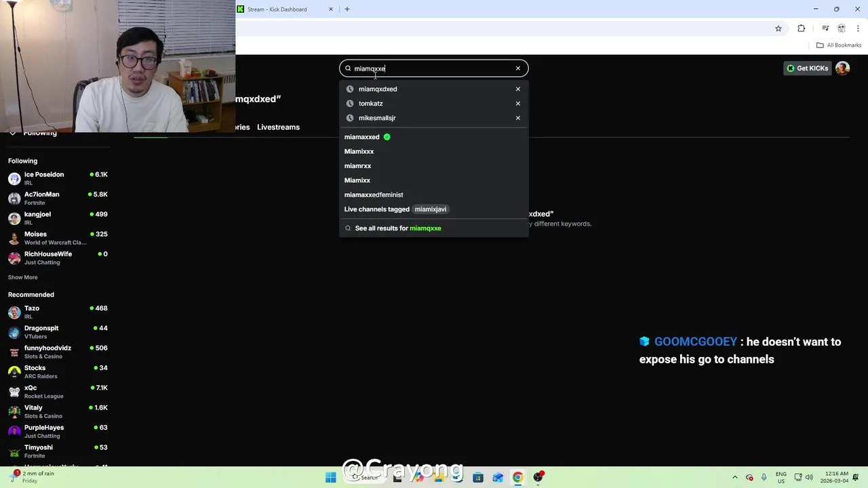Click Ice Poseidon's avatar icon
This screenshot has height=488, width=868.
point(14,179)
